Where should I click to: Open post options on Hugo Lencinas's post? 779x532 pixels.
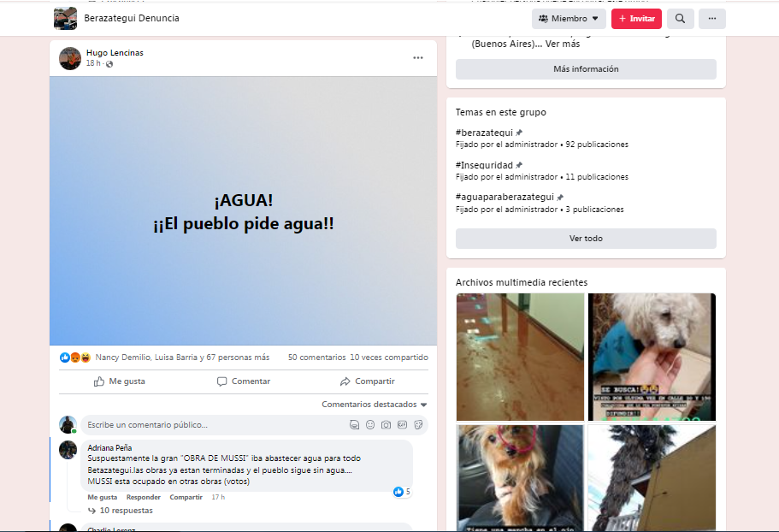click(x=417, y=58)
